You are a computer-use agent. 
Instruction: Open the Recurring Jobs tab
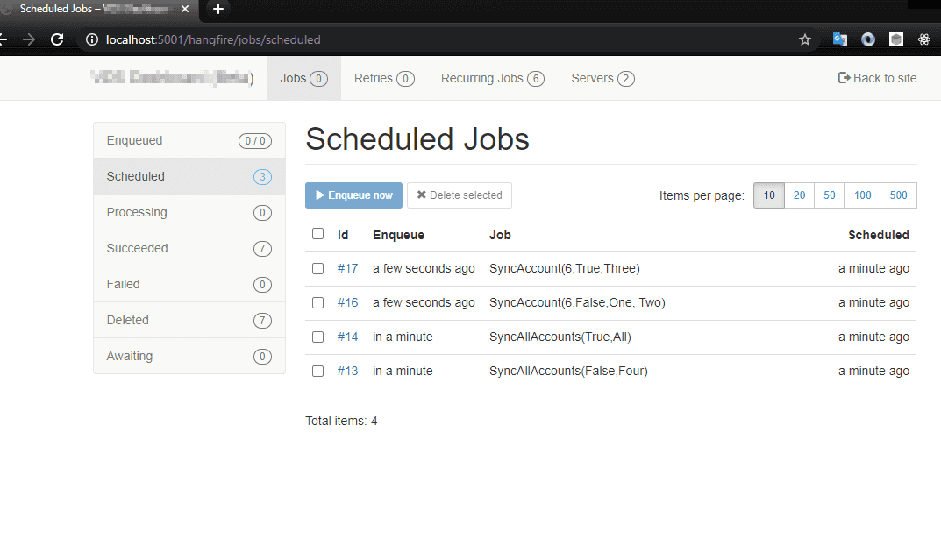[x=492, y=78]
